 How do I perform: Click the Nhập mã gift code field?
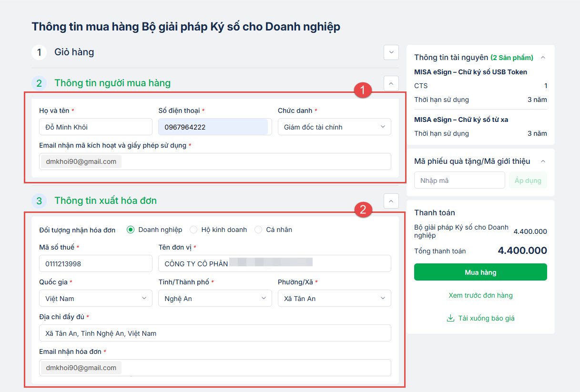click(459, 181)
